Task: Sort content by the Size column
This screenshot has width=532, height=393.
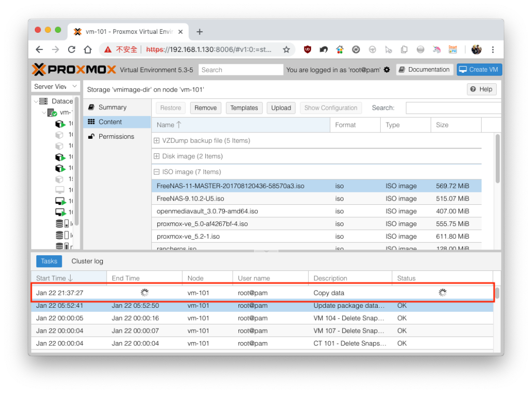Action: click(x=456, y=125)
